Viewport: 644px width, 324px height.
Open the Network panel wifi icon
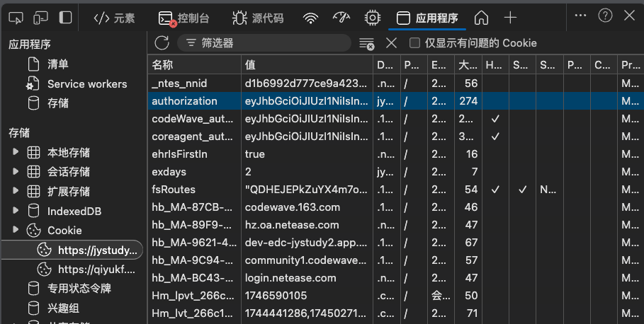click(310, 18)
